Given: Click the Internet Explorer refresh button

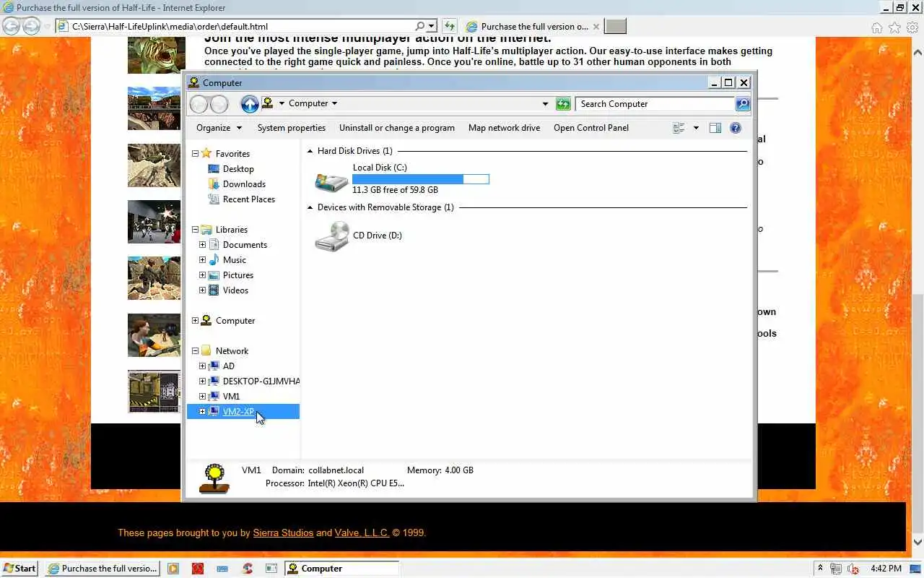Looking at the screenshot, I should pos(450,27).
